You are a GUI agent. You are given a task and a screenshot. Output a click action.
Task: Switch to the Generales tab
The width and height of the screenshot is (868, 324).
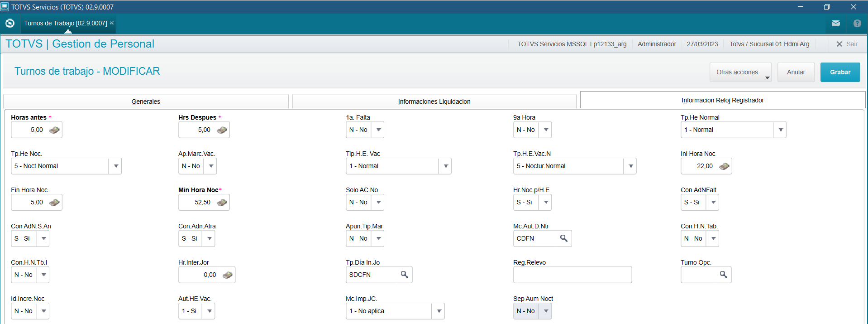click(x=146, y=102)
